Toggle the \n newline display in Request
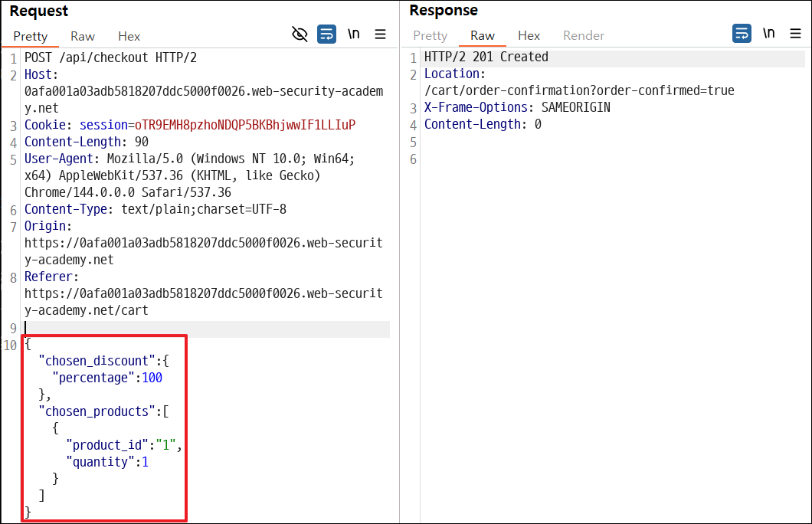This screenshot has width=812, height=524. pos(354,34)
